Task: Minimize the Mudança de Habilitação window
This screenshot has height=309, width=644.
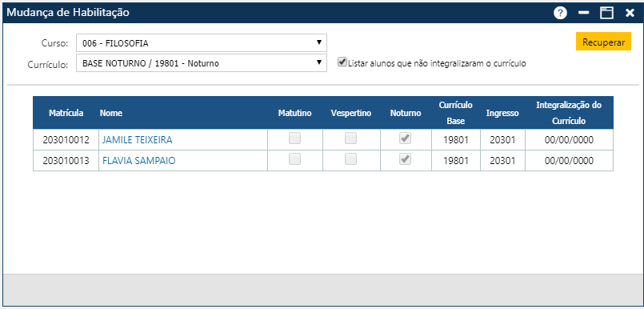Action: (x=584, y=13)
